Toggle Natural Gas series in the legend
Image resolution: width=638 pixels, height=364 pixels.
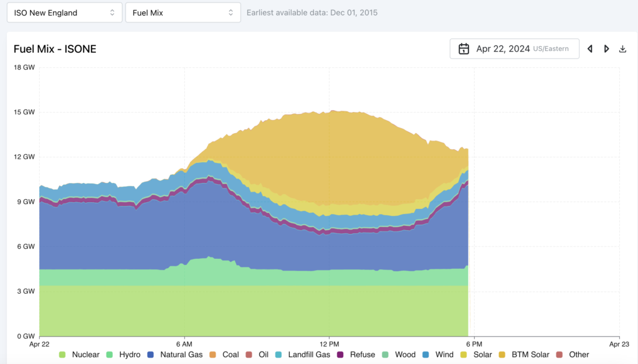coord(175,355)
